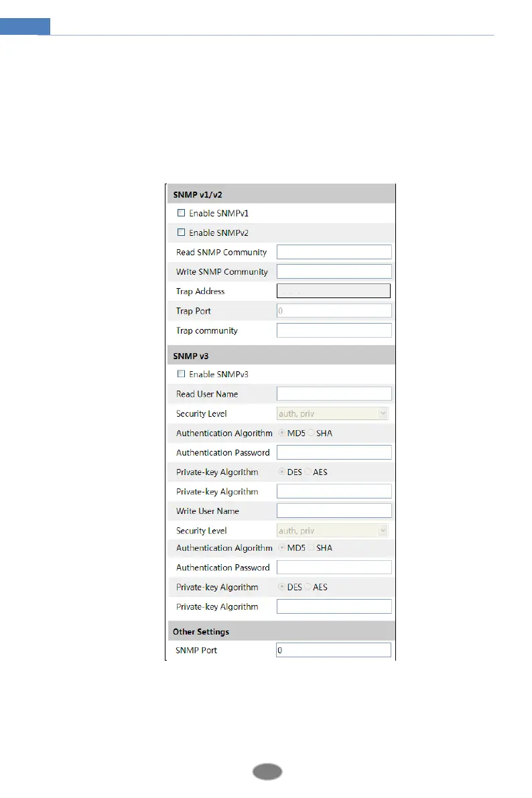
Task: Pick DES radio in Read User section
Action: 281,472
